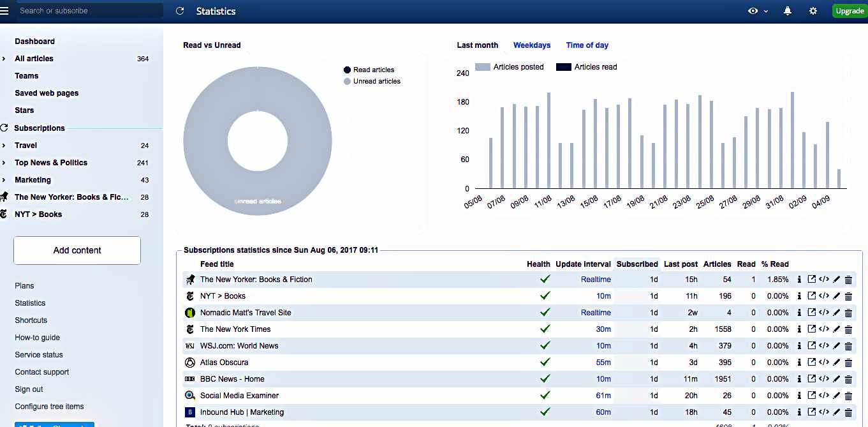The image size is (868, 427).
Task: Open Configure tree items
Action: [49, 407]
